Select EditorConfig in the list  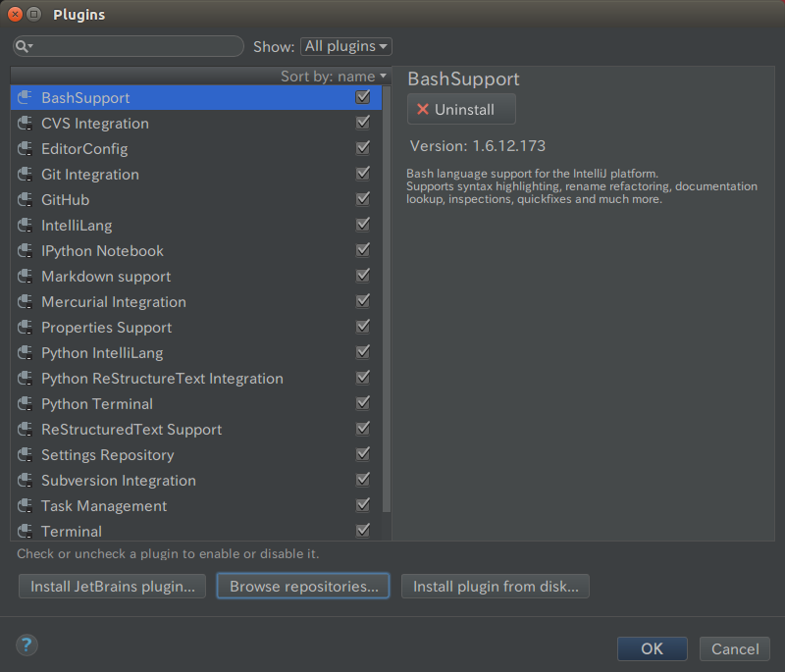(x=196, y=148)
